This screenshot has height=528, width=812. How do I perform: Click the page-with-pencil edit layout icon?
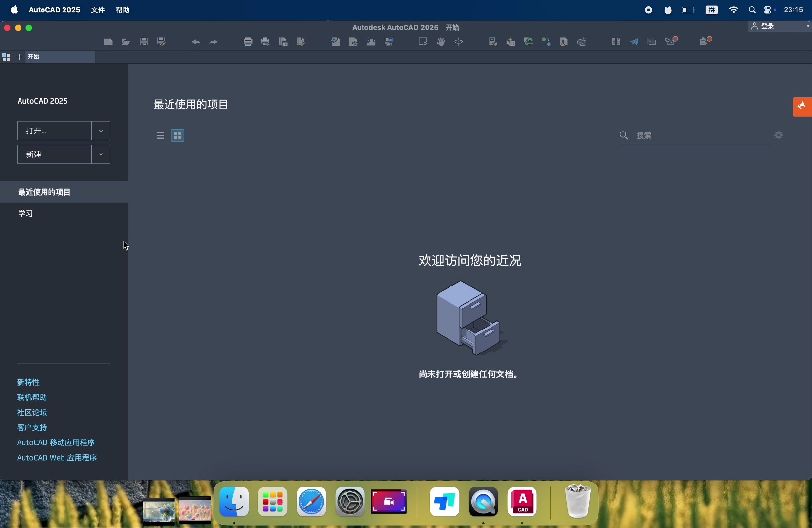coord(301,42)
